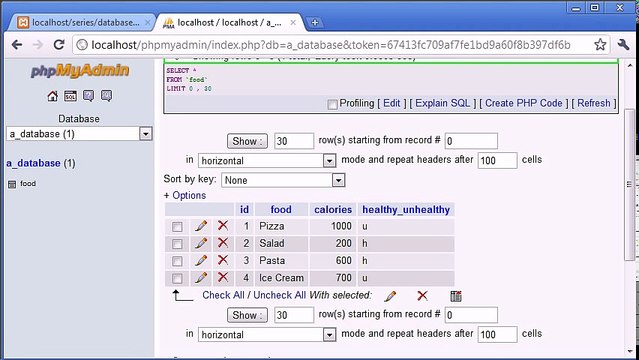Viewport: 639px width, 360px height.
Task: Click the Check All link
Action: click(x=223, y=295)
